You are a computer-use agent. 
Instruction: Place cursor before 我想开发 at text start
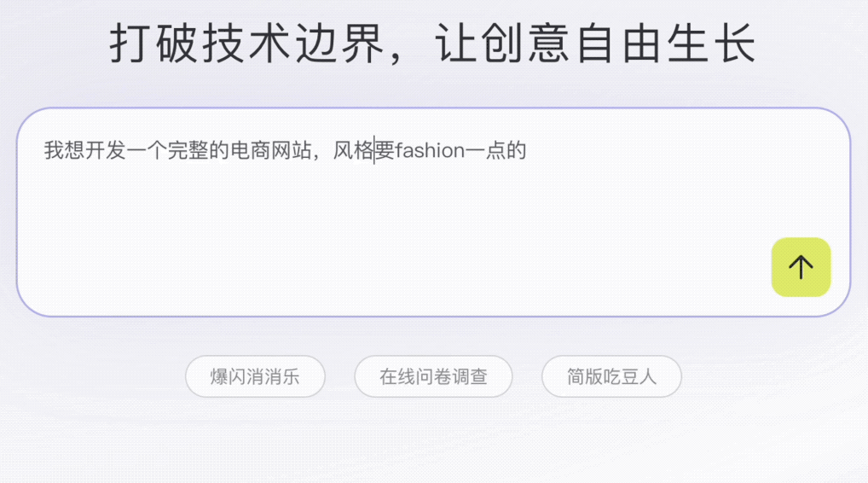[45, 150]
